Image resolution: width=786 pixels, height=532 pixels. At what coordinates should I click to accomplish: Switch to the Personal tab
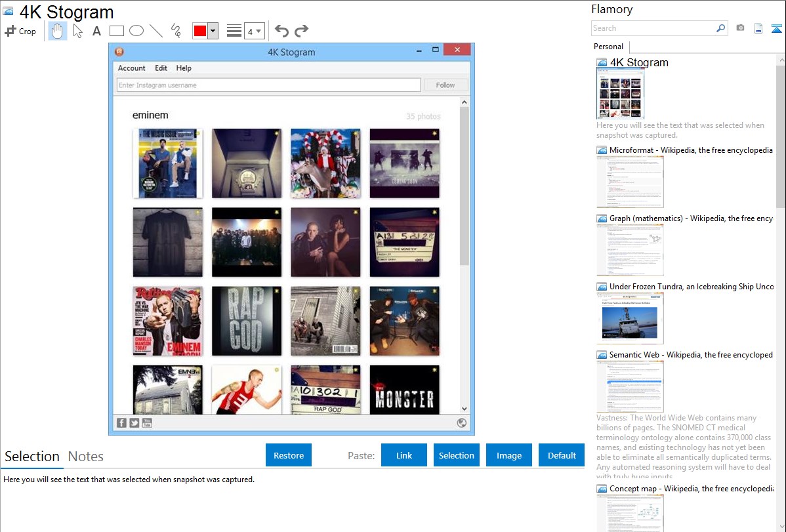pos(609,46)
